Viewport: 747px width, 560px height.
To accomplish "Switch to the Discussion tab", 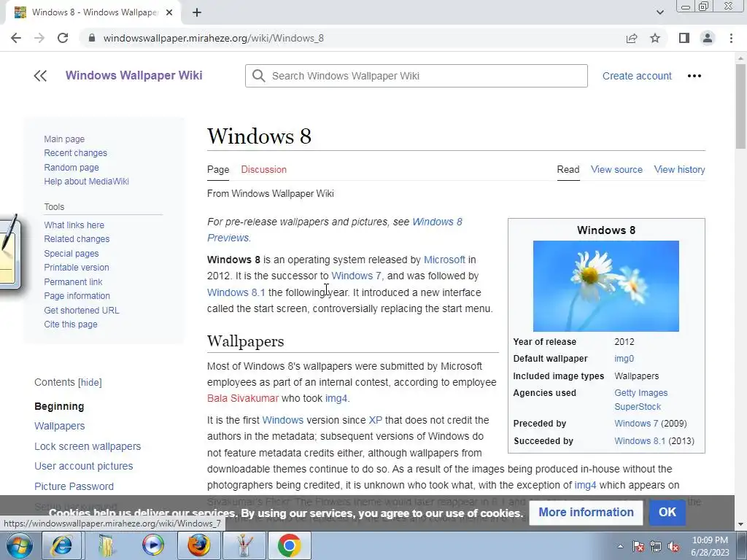I will tap(263, 169).
